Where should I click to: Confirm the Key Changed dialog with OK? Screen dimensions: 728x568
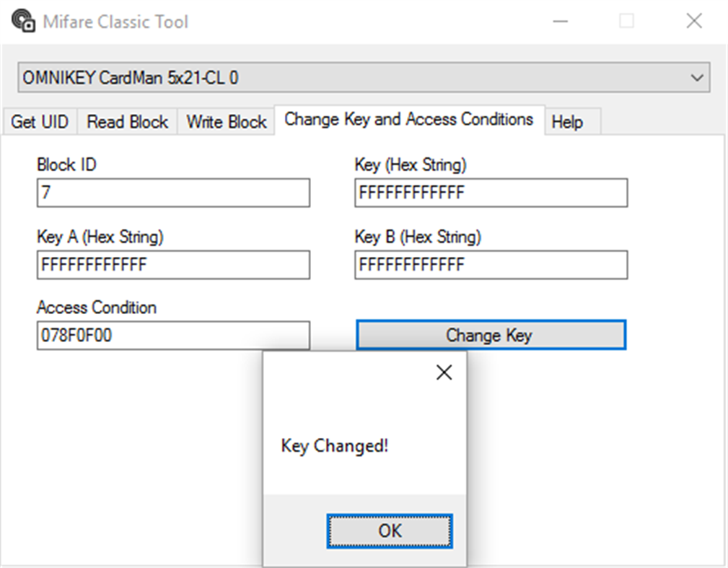point(390,531)
